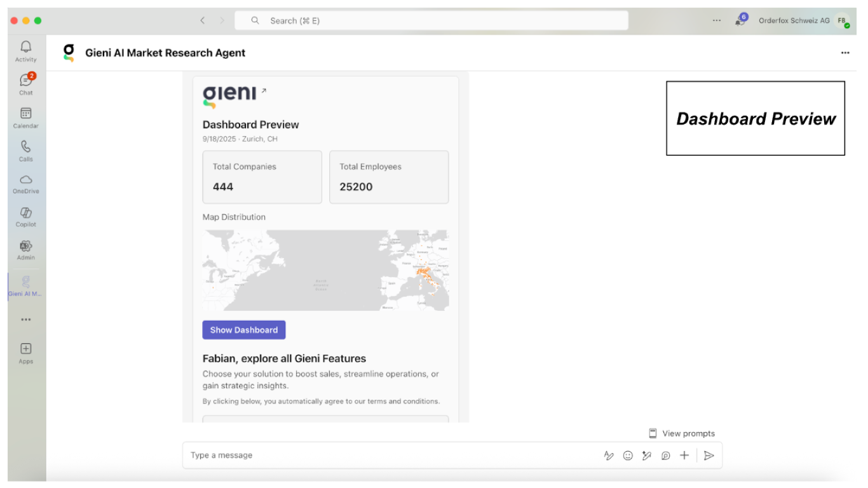
Task: Open the Calendar app in the sidebar
Action: point(26,118)
